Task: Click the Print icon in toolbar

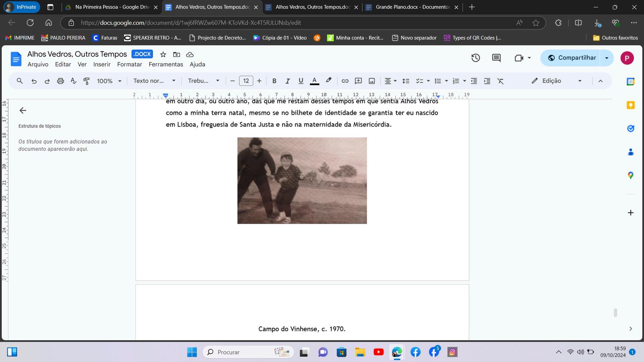Action: click(x=60, y=81)
